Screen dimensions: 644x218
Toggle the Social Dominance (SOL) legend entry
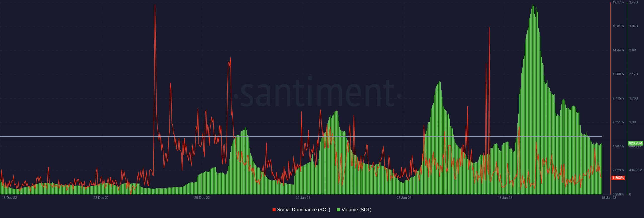click(x=301, y=210)
